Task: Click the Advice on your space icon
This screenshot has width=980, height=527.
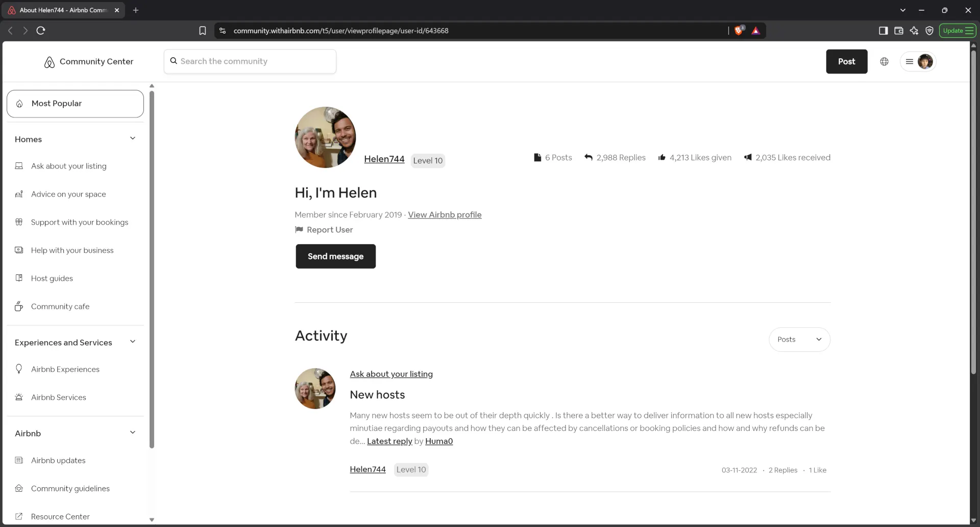Action: pos(19,194)
